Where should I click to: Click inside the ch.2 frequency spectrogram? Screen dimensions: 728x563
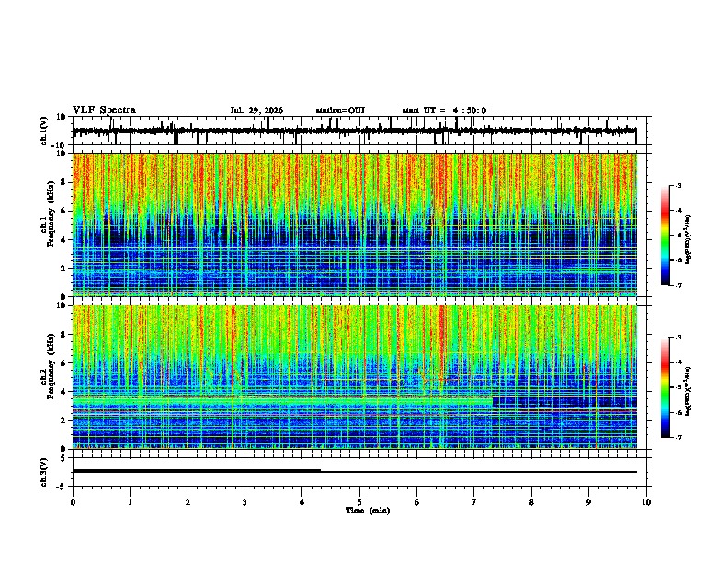355,377
